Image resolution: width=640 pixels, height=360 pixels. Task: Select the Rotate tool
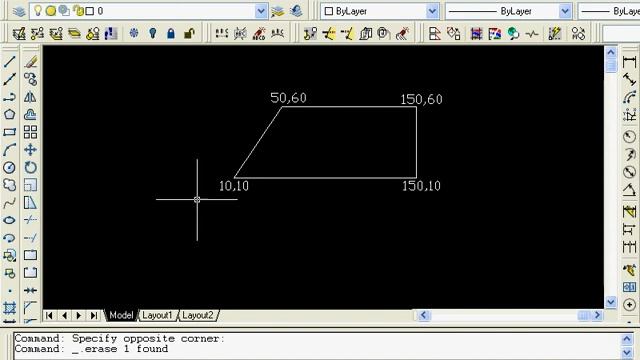[x=31, y=167]
